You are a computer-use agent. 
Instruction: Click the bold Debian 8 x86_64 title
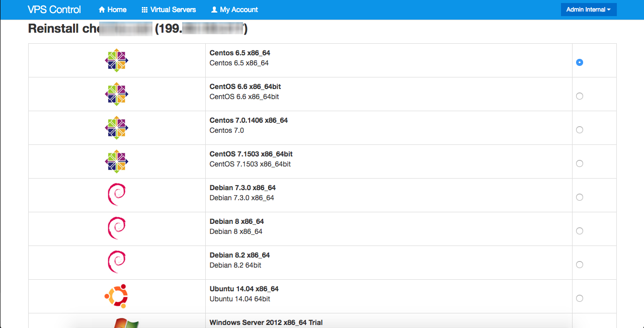[236, 221]
